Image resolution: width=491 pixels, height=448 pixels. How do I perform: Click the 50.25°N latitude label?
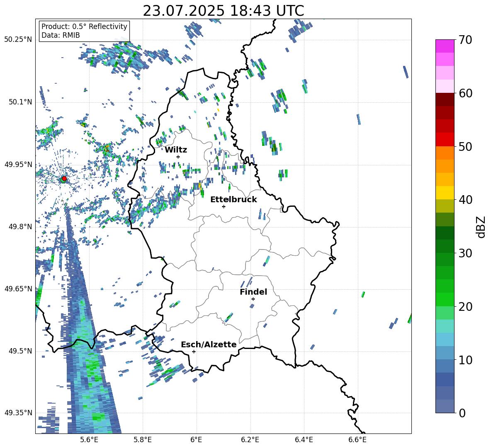18,40
